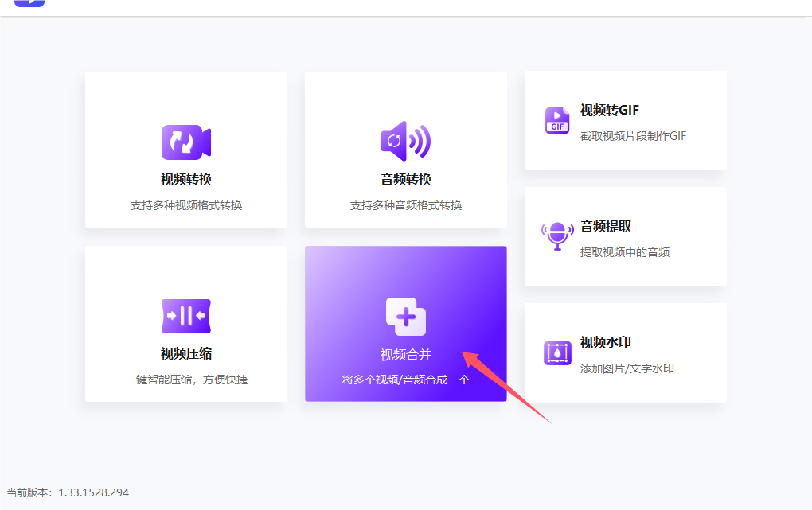Click the text 提取视频中的音频
This screenshot has width=812, height=510.
625,252
